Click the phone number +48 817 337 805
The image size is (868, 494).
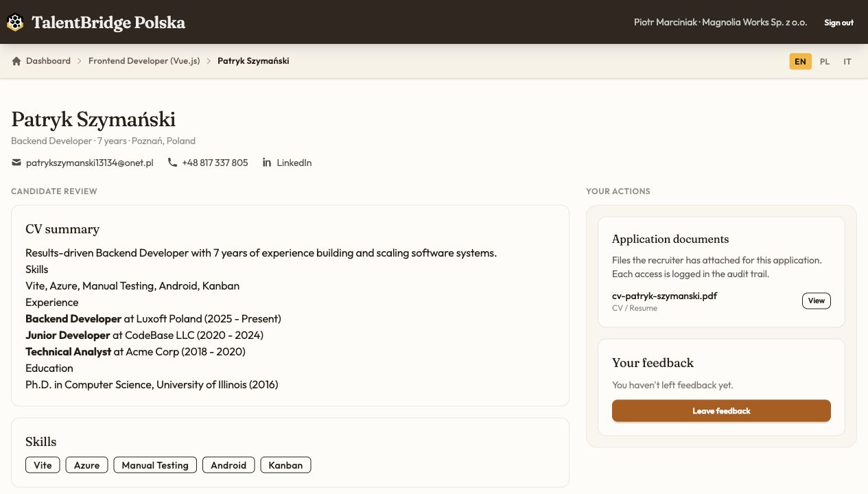[x=215, y=163]
